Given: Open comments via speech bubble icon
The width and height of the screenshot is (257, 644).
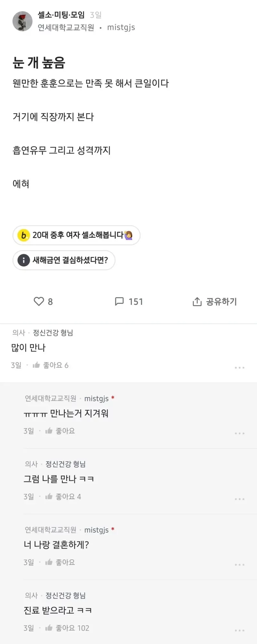Looking at the screenshot, I should tap(119, 301).
